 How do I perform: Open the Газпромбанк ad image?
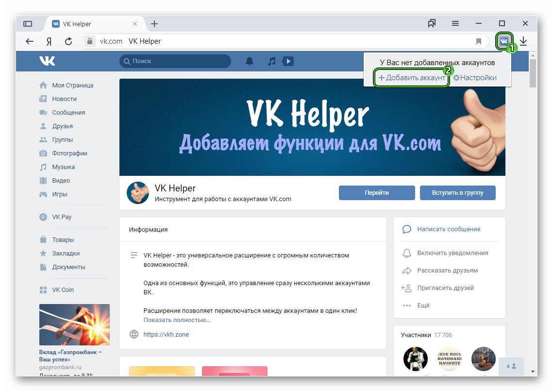click(74, 324)
